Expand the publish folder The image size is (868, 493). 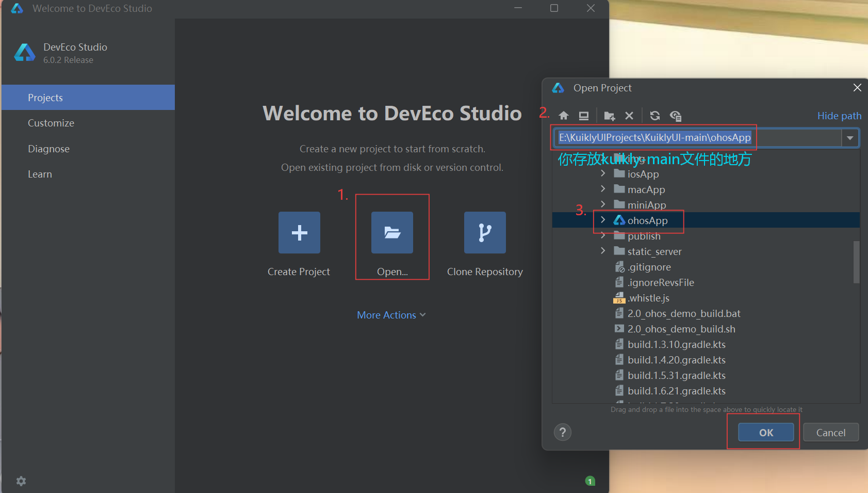coord(603,235)
